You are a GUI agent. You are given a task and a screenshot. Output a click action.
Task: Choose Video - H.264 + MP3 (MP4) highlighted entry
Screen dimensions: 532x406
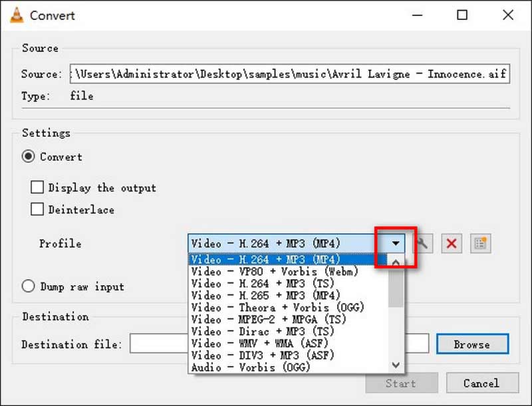pos(288,259)
